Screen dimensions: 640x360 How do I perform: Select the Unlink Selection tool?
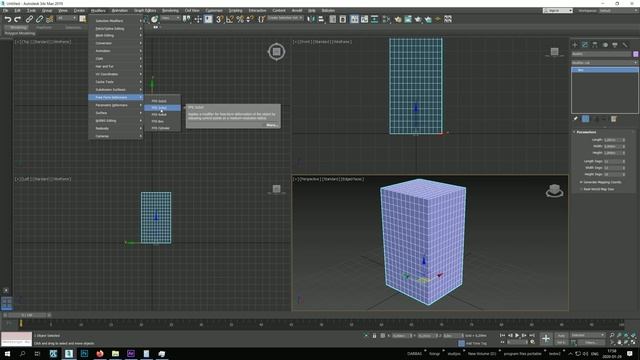(x=40, y=19)
